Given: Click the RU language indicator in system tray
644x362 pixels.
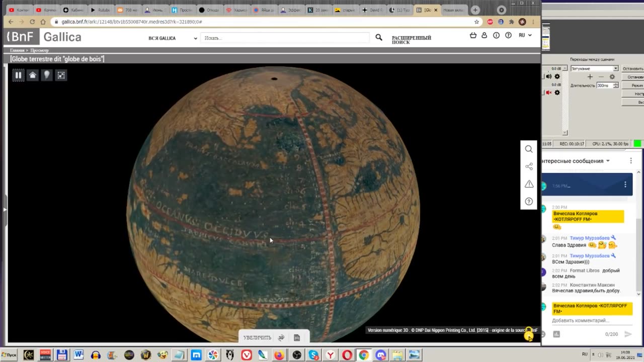Looking at the screenshot, I should tap(585, 354).
